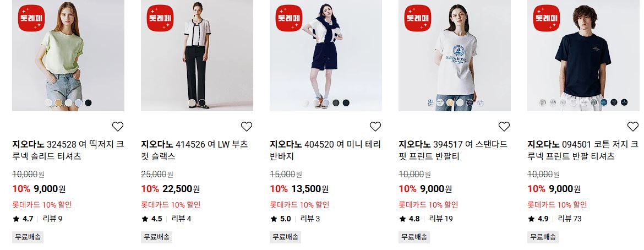Open product title 404520 여 미니 테리 반바지
This screenshot has width=644, height=250.
[325, 150]
